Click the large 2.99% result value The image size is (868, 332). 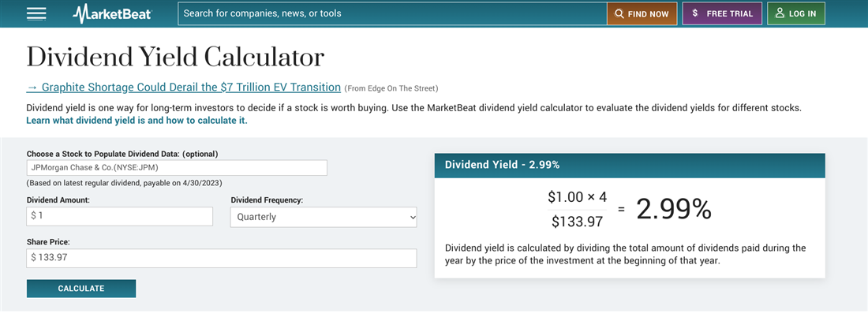(x=674, y=209)
